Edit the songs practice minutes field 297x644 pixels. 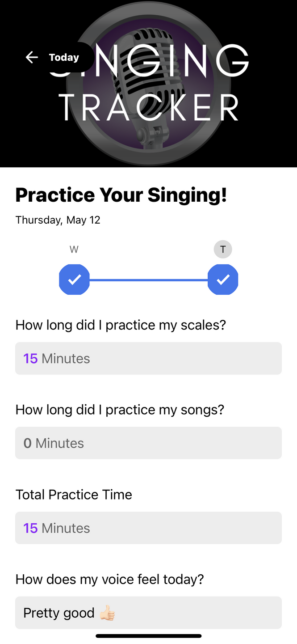(x=148, y=443)
